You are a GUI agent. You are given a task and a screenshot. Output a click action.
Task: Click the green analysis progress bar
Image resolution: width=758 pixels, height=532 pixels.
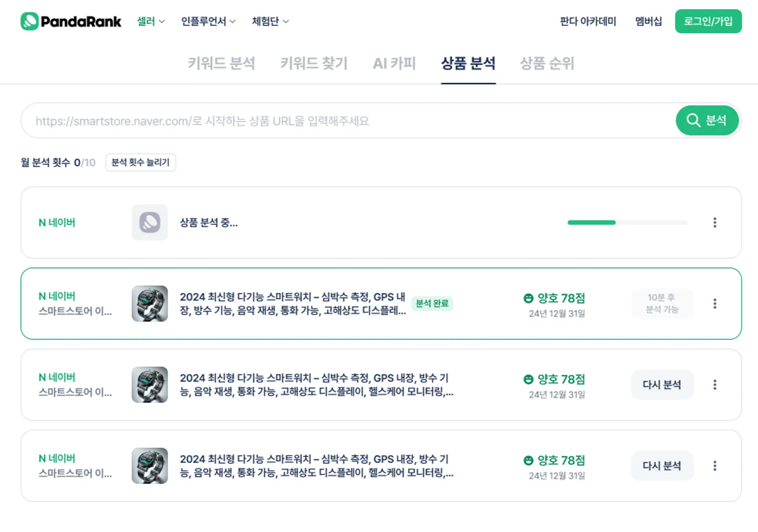click(592, 223)
